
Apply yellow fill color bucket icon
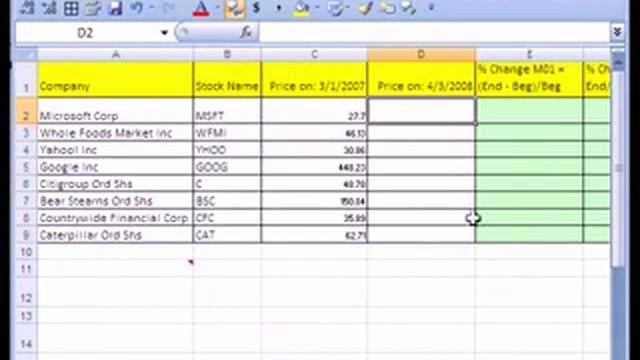pyautogui.click(x=302, y=9)
